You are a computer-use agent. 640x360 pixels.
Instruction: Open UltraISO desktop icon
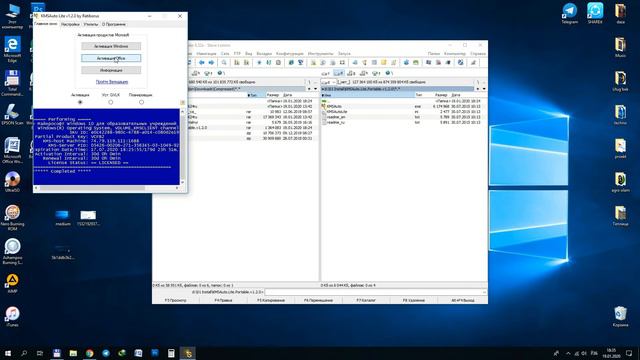click(x=12, y=182)
